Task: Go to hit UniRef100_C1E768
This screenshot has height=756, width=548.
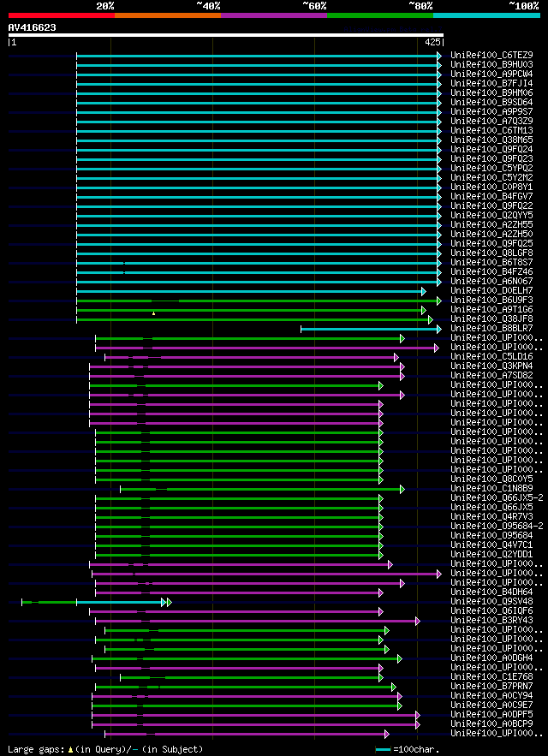Action: tap(491, 676)
